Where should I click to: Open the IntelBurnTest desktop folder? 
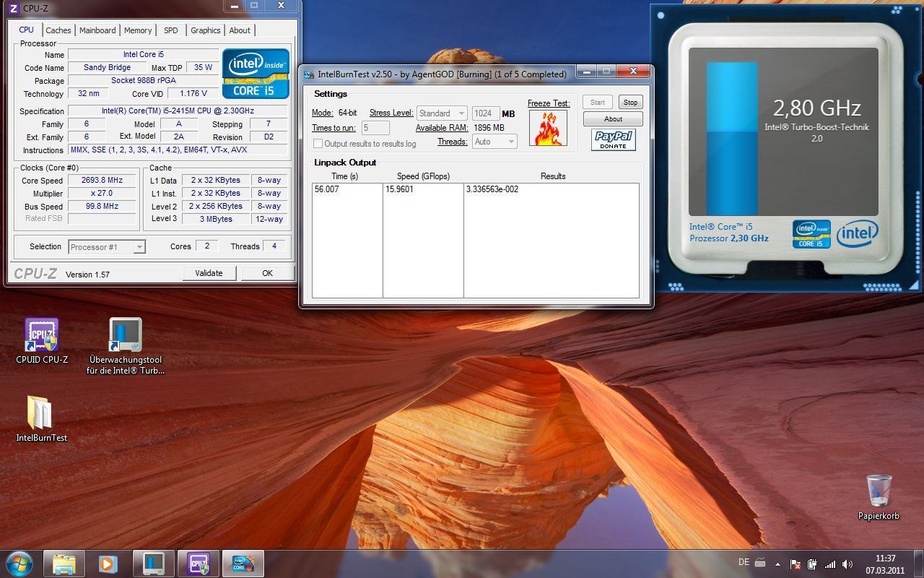(41, 418)
